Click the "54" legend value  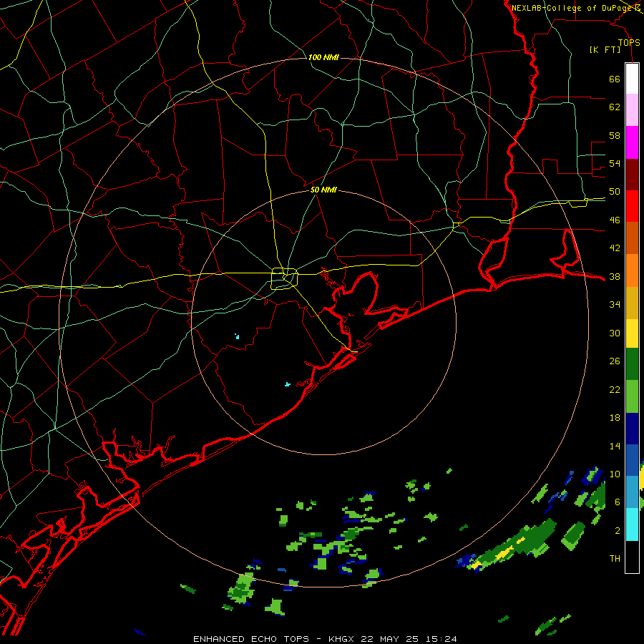(x=615, y=163)
